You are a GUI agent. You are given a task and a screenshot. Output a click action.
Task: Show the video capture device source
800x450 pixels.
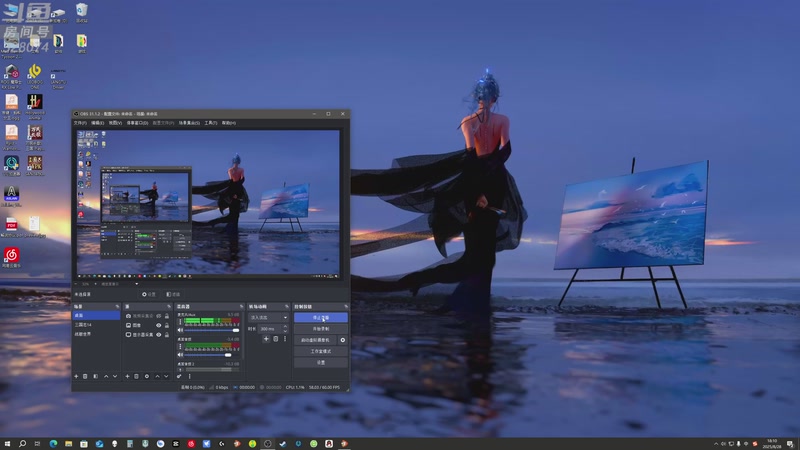[159, 316]
